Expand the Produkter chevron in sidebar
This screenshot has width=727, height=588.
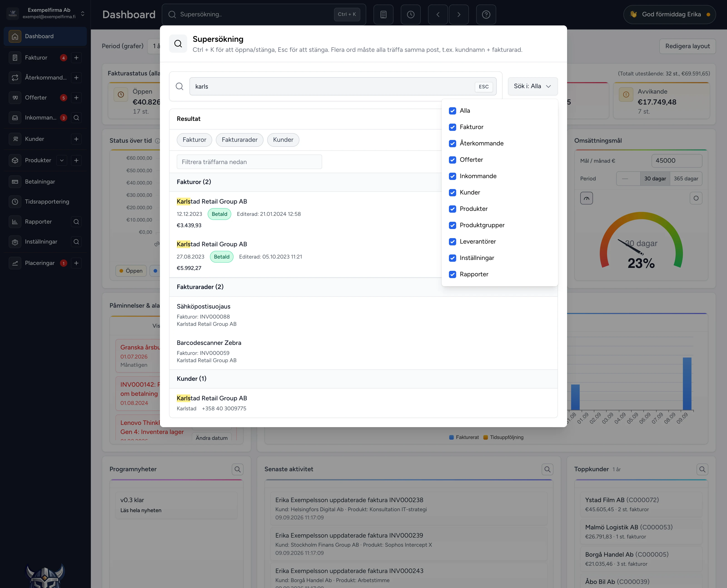[x=62, y=160]
